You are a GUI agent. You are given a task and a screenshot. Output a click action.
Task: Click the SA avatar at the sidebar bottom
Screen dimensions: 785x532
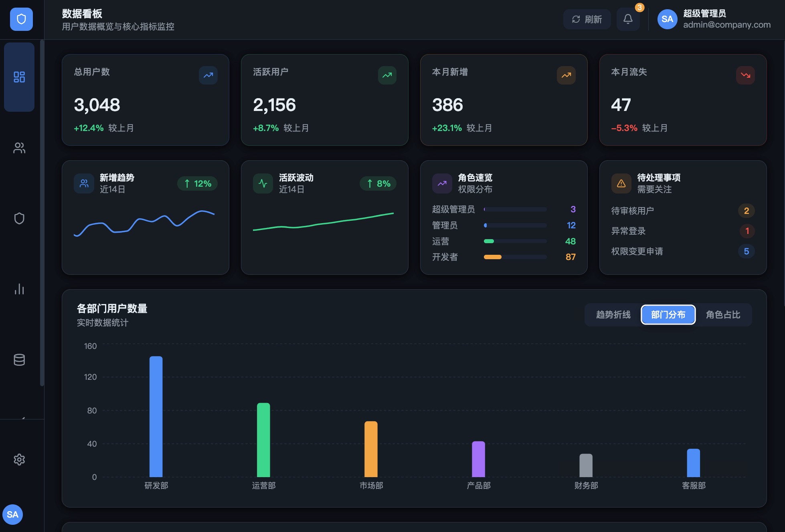click(12, 514)
